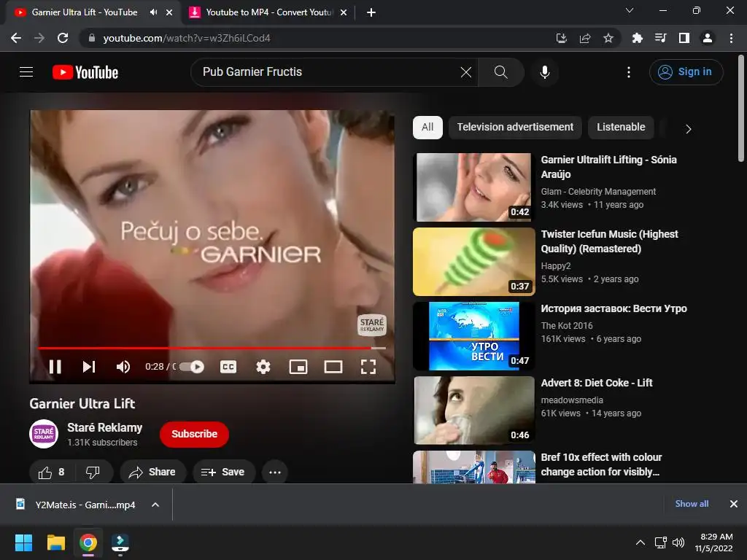Screen dimensions: 747x560
Task: Select the Listenable chip
Action: coord(621,127)
